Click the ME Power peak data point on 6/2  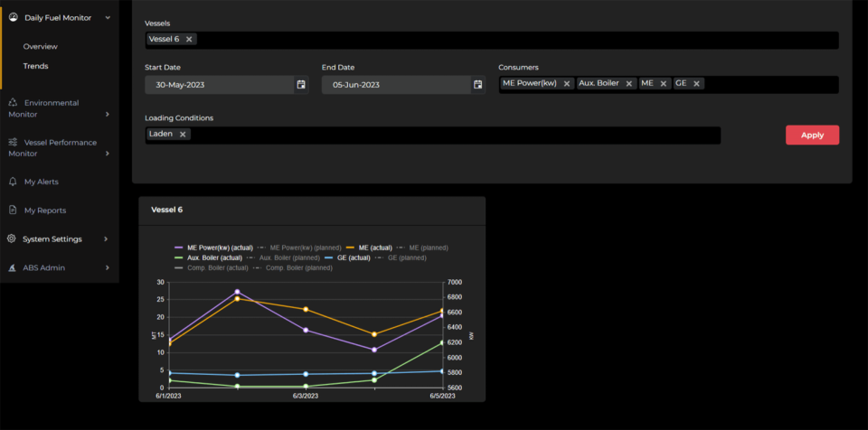(237, 292)
